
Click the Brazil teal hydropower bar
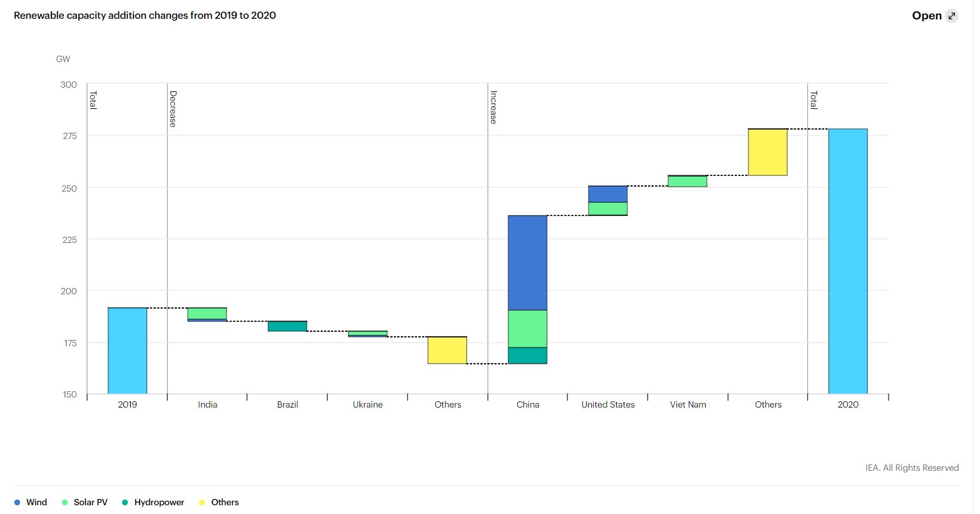click(287, 326)
